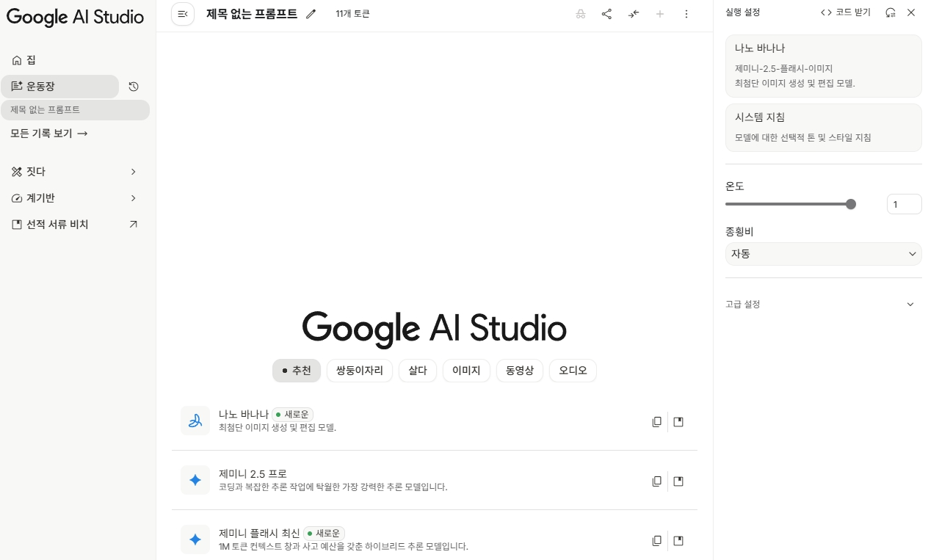
Task: Select the 이미지 images tab
Action: pyautogui.click(x=466, y=371)
